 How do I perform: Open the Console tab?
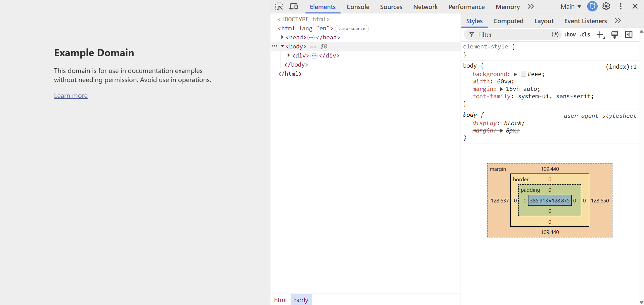[358, 7]
